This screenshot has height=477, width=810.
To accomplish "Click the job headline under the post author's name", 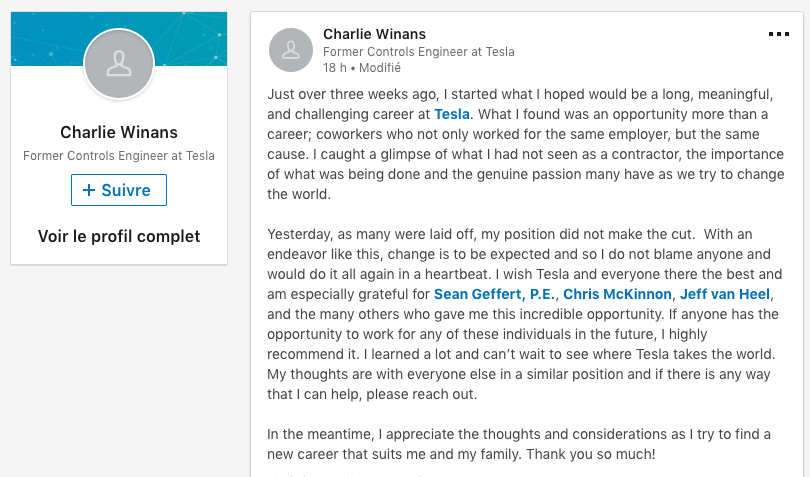I will point(418,52).
